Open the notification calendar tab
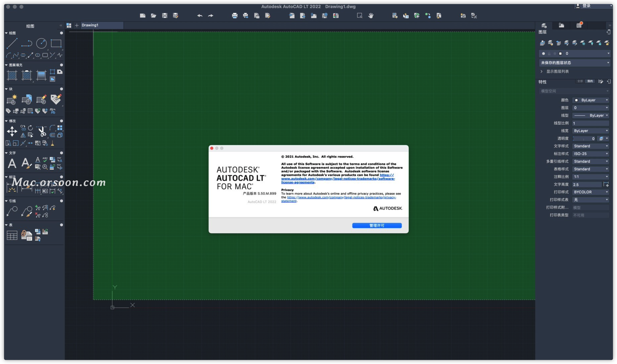The width and height of the screenshot is (617, 364). pyautogui.click(x=579, y=25)
